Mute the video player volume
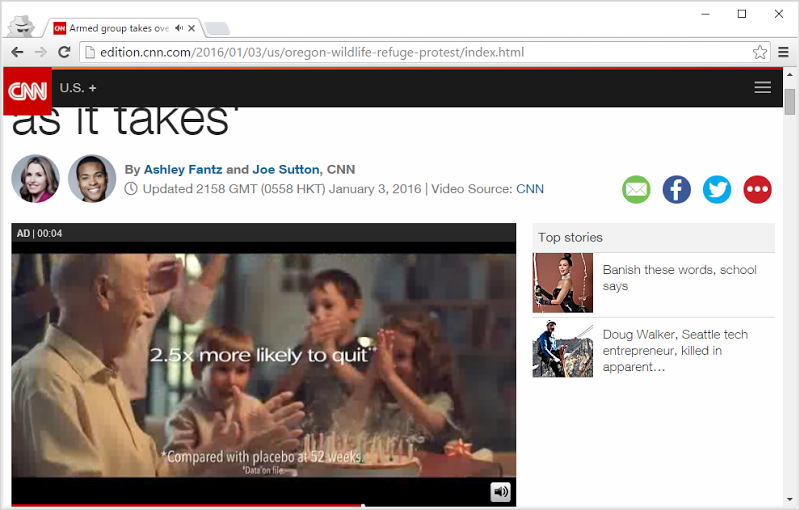The width and height of the screenshot is (800, 510). coord(500,492)
